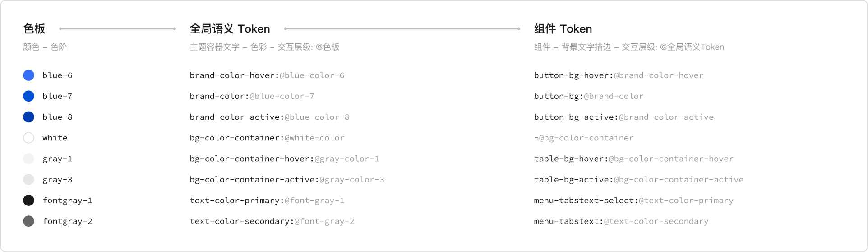868x252 pixels.
Task: Select the 组件 Token heading
Action: click(x=563, y=29)
